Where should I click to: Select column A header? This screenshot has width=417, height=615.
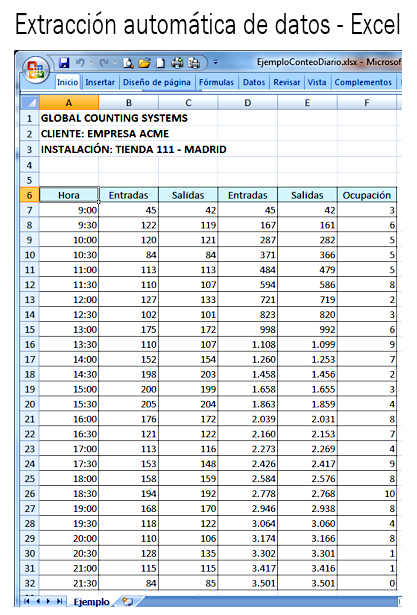coord(69,103)
